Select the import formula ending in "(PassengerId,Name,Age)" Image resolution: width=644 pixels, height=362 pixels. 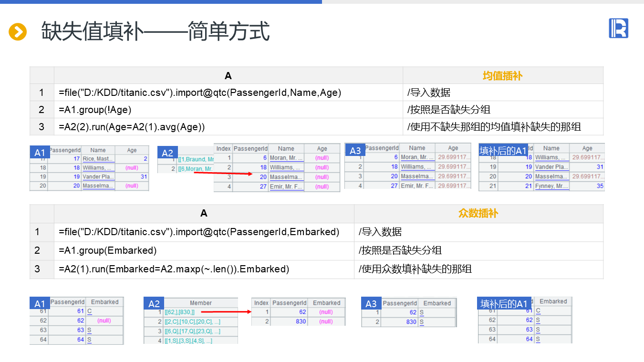click(200, 93)
